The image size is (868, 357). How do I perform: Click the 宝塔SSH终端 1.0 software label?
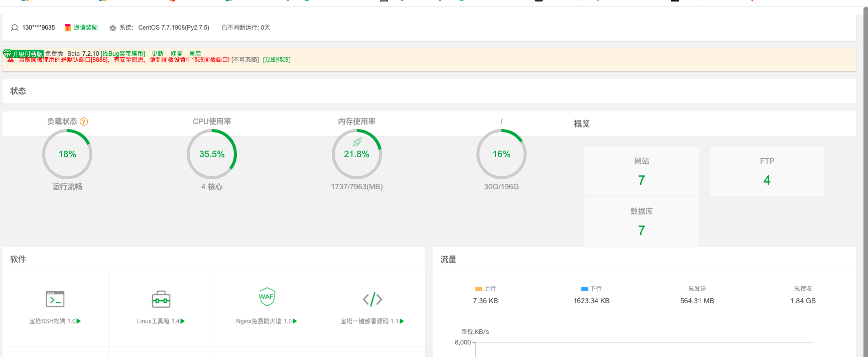pos(52,321)
